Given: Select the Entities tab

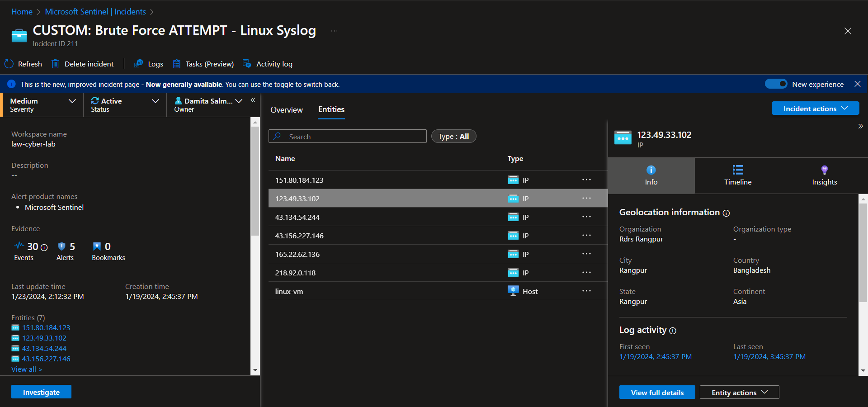Looking at the screenshot, I should click(x=331, y=110).
